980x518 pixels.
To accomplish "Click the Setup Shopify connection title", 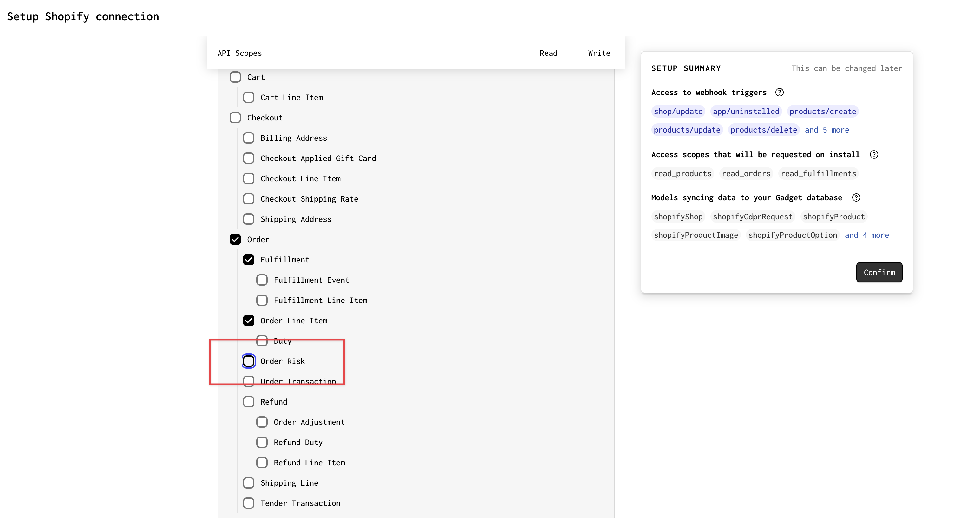I will (x=83, y=17).
